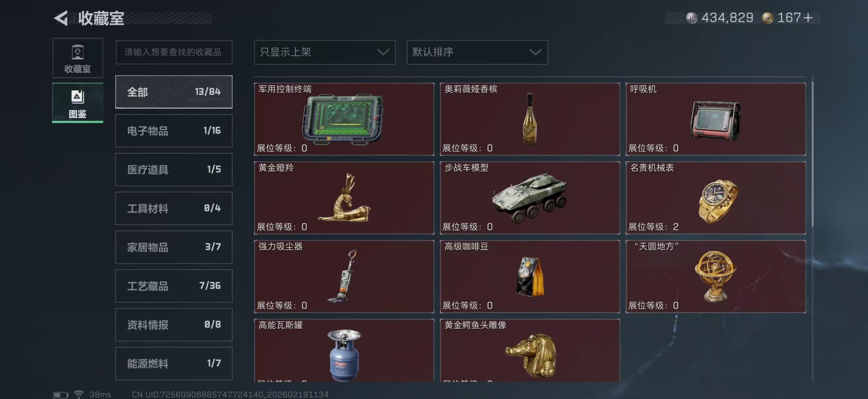Select the 医疗道具 category
The height and width of the screenshot is (399, 868).
(173, 169)
